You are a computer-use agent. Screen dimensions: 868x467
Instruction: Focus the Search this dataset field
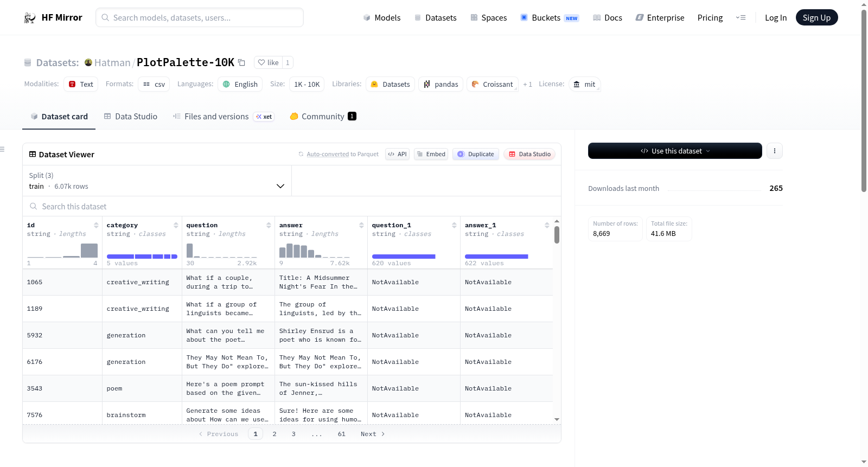pos(292,207)
